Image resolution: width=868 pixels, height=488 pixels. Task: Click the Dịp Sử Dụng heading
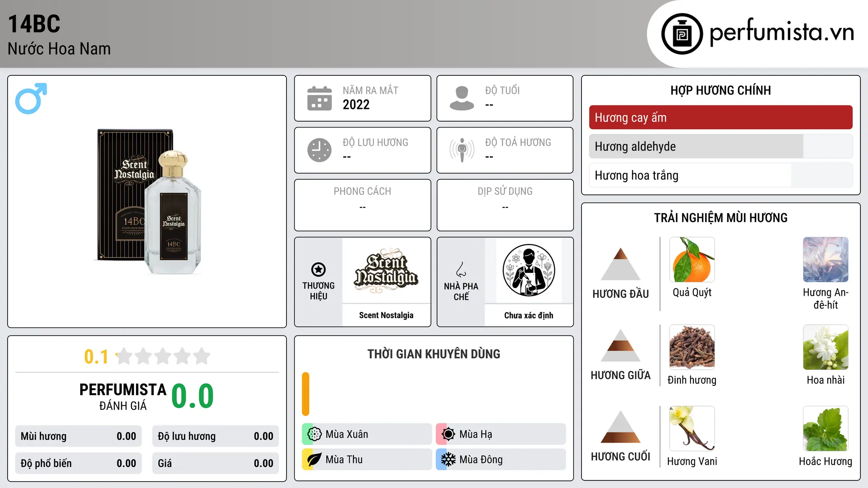(505, 191)
